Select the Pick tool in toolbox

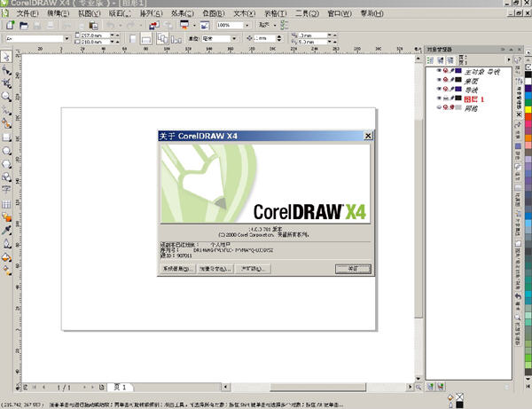pyautogui.click(x=6, y=56)
